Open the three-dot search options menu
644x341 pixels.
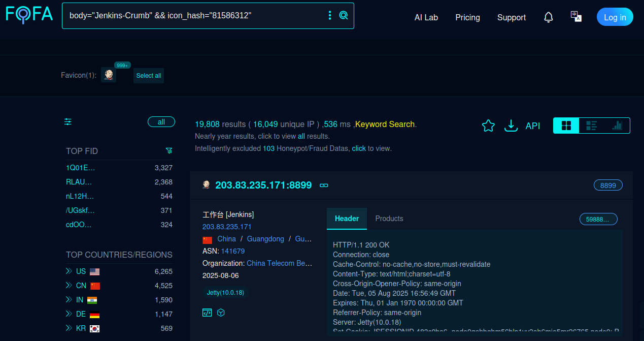click(x=330, y=15)
